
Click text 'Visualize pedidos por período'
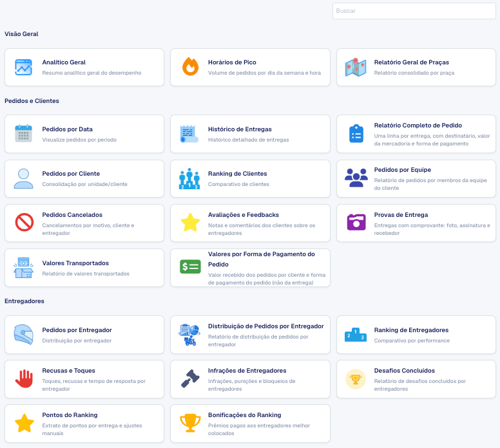pos(79,140)
